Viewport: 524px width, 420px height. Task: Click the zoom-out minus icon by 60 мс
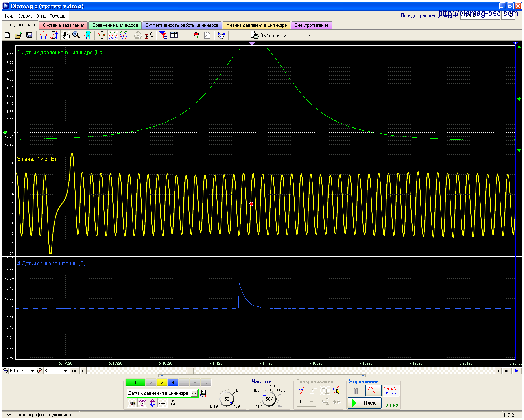click(5, 371)
